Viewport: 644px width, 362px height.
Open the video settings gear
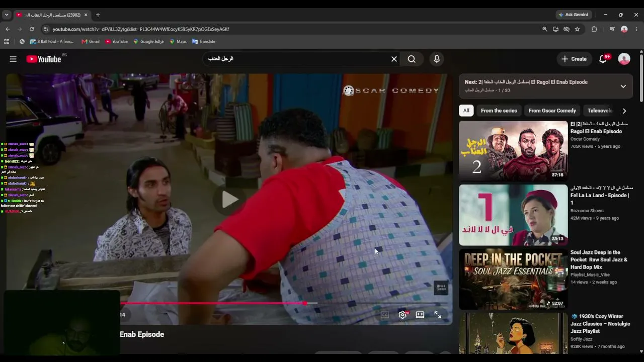click(403, 315)
